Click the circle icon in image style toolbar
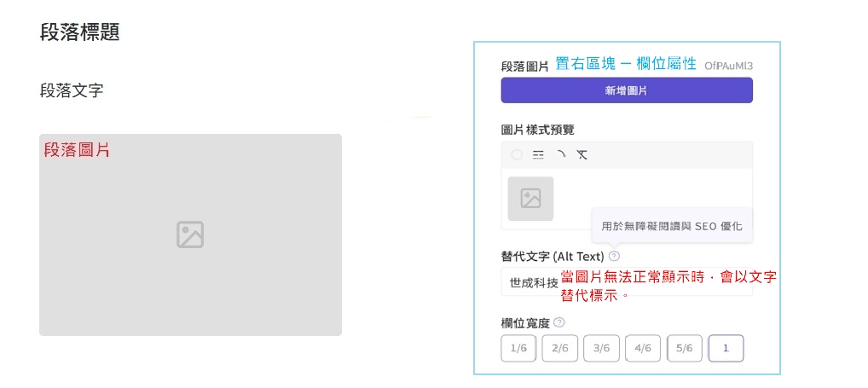868x388 pixels. point(517,155)
